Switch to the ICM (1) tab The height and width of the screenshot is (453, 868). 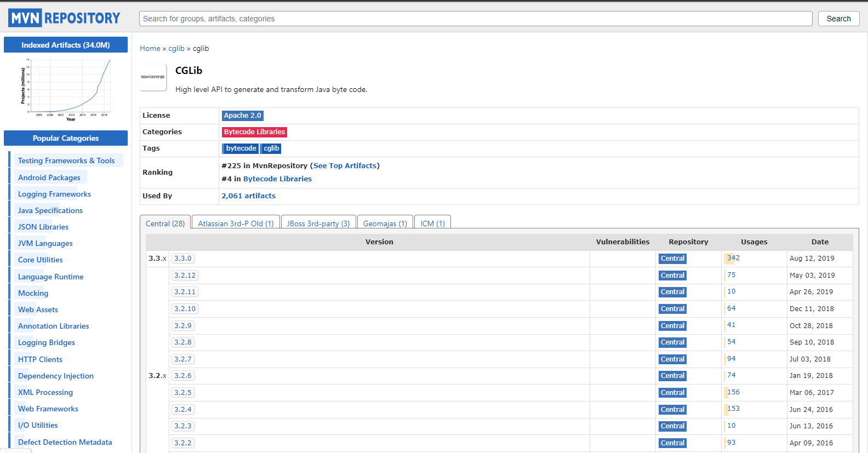click(433, 223)
